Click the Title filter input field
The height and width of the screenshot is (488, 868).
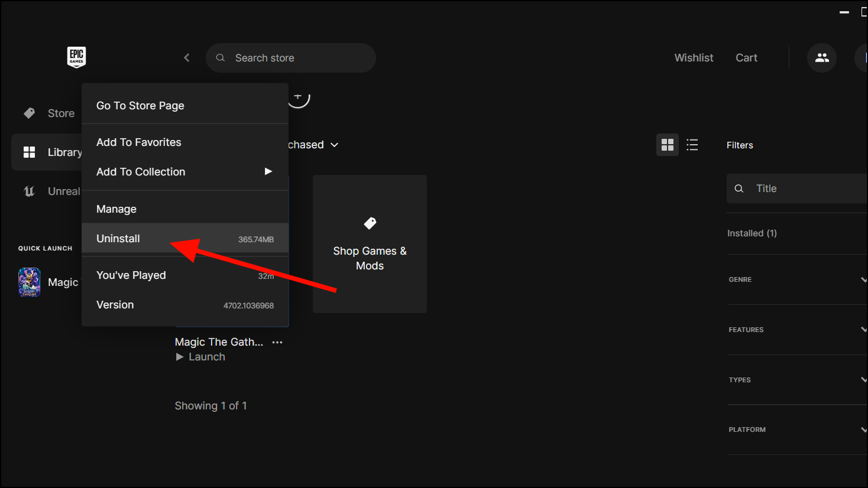pyautogui.click(x=797, y=188)
